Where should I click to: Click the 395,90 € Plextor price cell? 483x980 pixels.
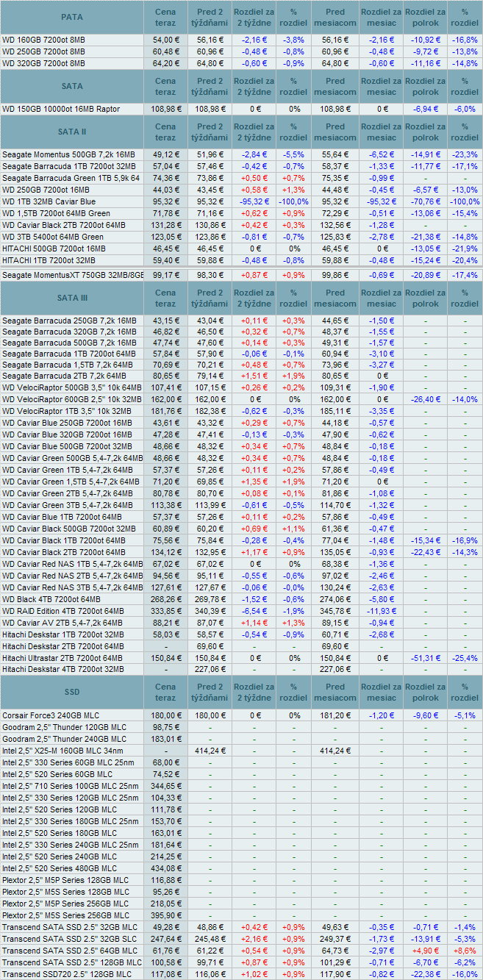tap(166, 915)
